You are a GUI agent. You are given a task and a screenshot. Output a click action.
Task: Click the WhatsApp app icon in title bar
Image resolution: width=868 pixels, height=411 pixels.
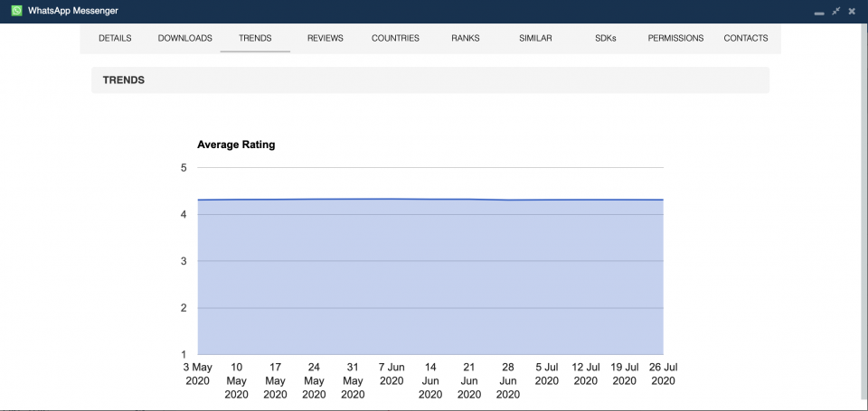pos(16,11)
